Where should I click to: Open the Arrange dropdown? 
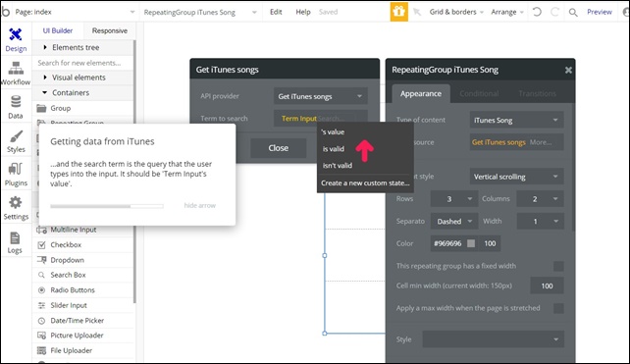tap(507, 12)
